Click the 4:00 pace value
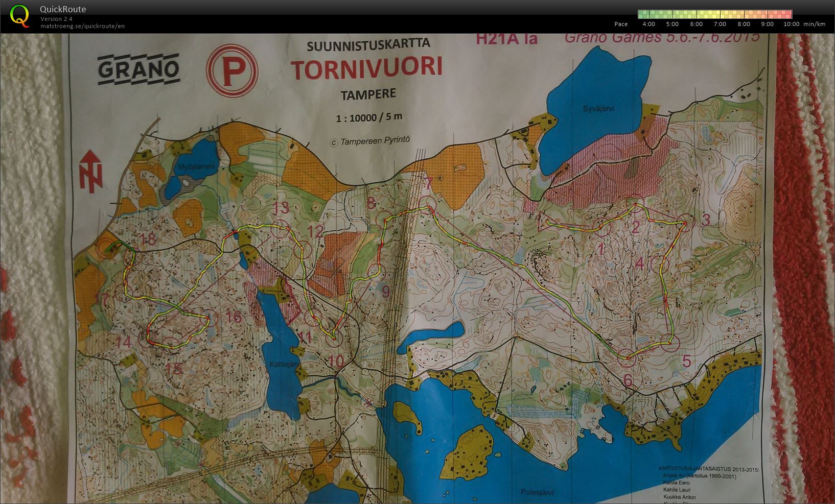 [x=648, y=24]
